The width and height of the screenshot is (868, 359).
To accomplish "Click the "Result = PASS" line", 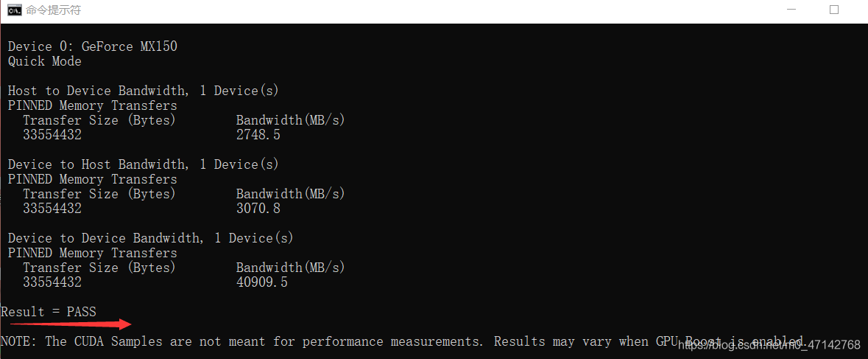I will click(49, 312).
